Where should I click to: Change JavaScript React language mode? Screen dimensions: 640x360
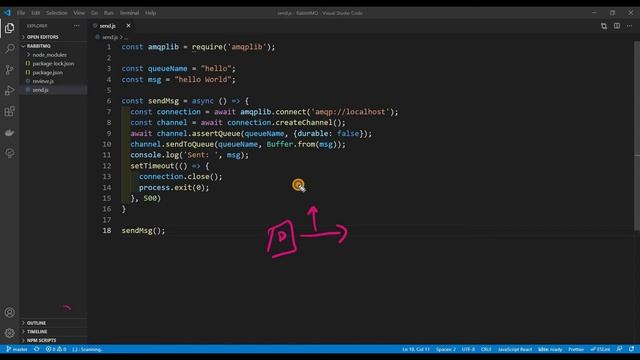515,349
